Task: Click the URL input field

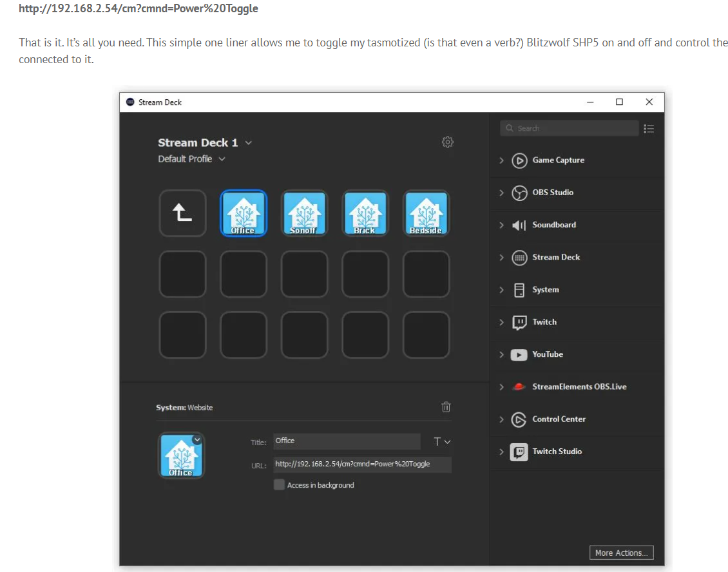Action: pyautogui.click(x=362, y=464)
